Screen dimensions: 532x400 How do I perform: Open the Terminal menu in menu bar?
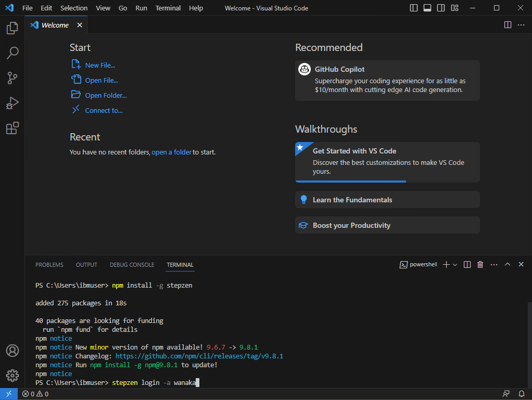[x=168, y=8]
